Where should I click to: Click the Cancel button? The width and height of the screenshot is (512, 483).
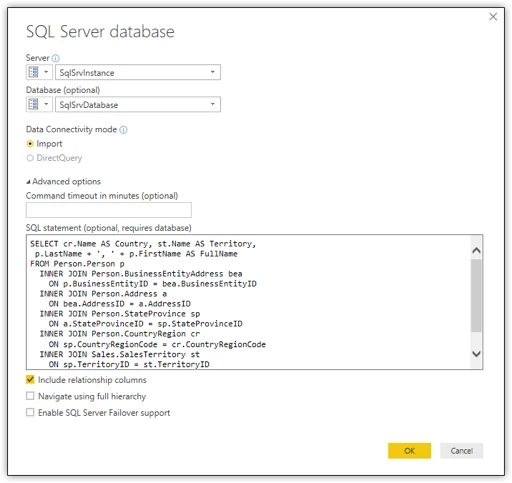(x=461, y=451)
